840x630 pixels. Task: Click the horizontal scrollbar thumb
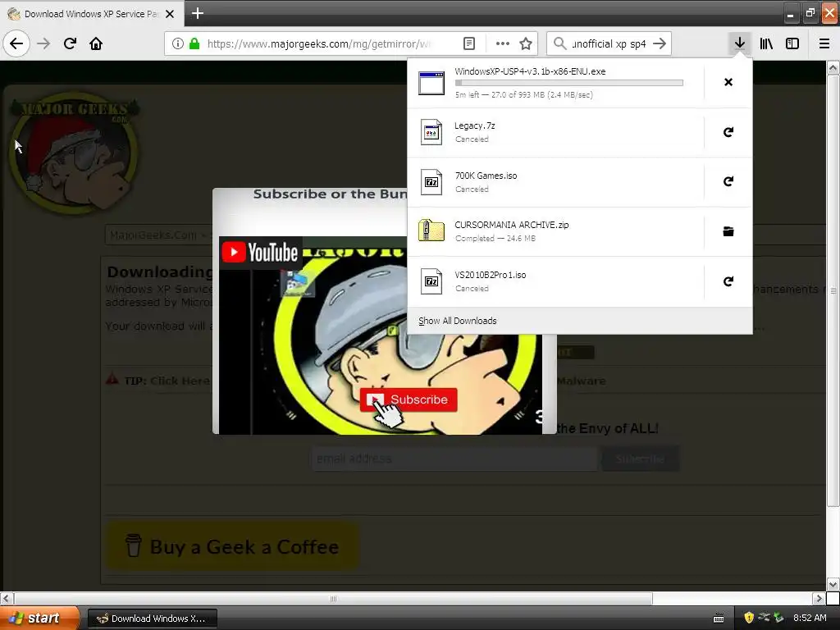click(333, 598)
